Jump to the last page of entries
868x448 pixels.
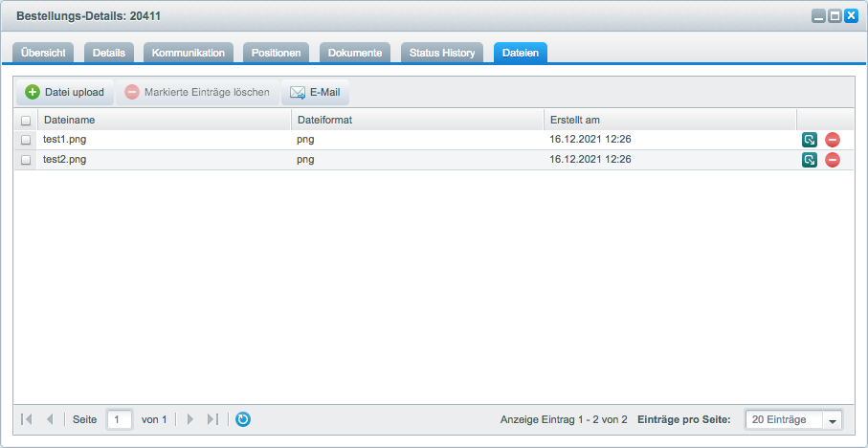[x=212, y=419]
